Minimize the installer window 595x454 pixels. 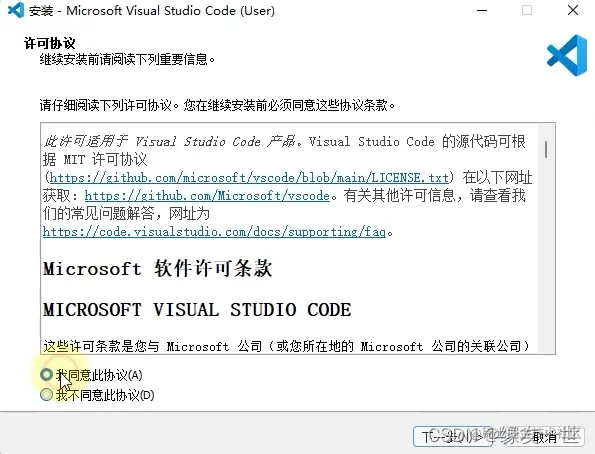point(482,10)
